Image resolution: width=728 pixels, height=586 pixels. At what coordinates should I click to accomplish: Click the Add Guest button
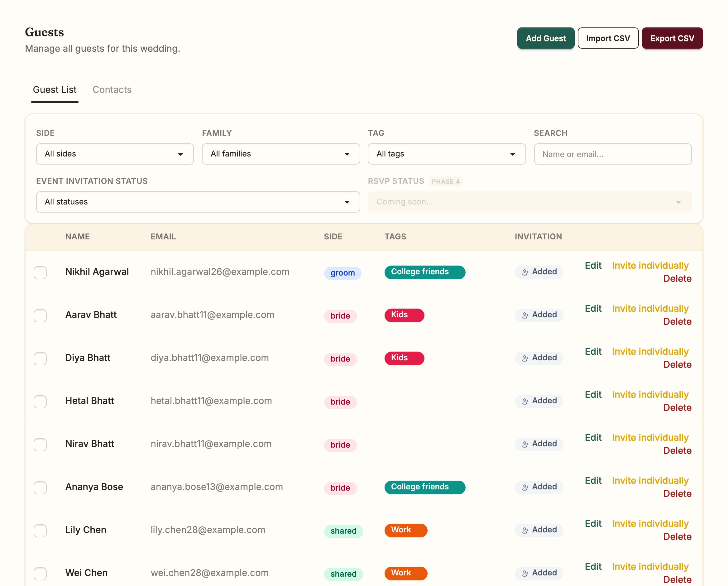[546, 38]
